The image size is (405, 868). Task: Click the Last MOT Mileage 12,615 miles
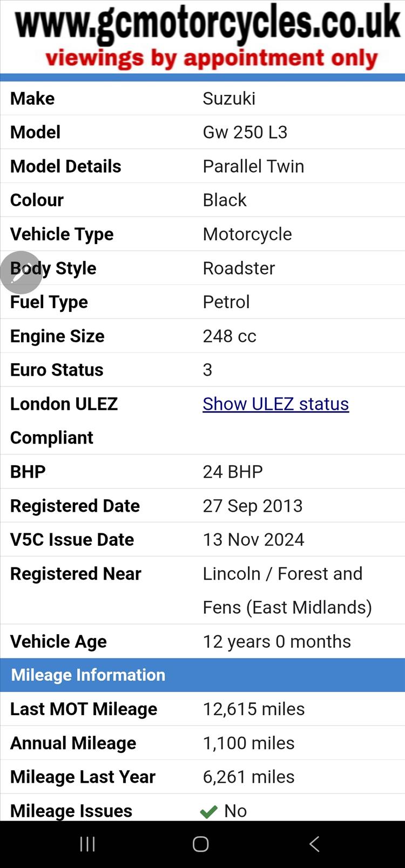[x=253, y=709]
